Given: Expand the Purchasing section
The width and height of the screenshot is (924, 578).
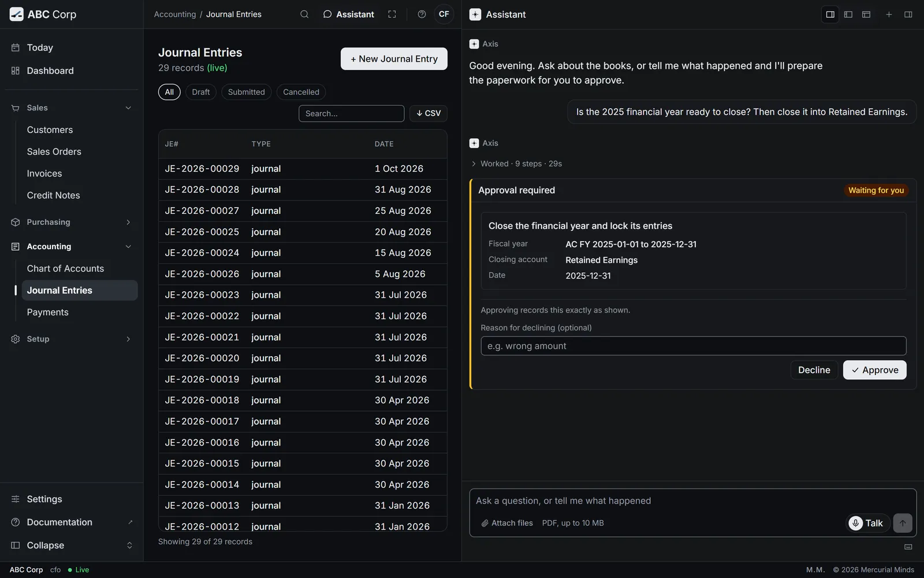Looking at the screenshot, I should 72,222.
